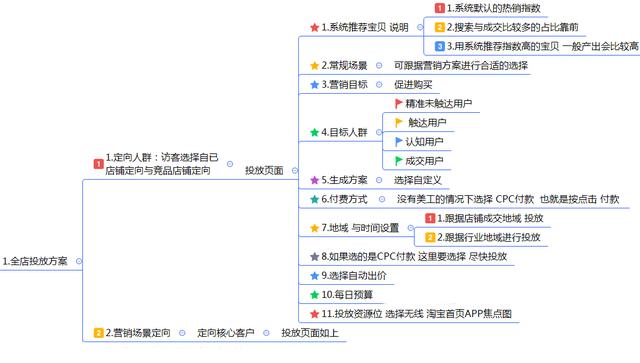This screenshot has height=363, width=640.
Task: Select the 选择自定义 topic
Action: click(x=418, y=180)
